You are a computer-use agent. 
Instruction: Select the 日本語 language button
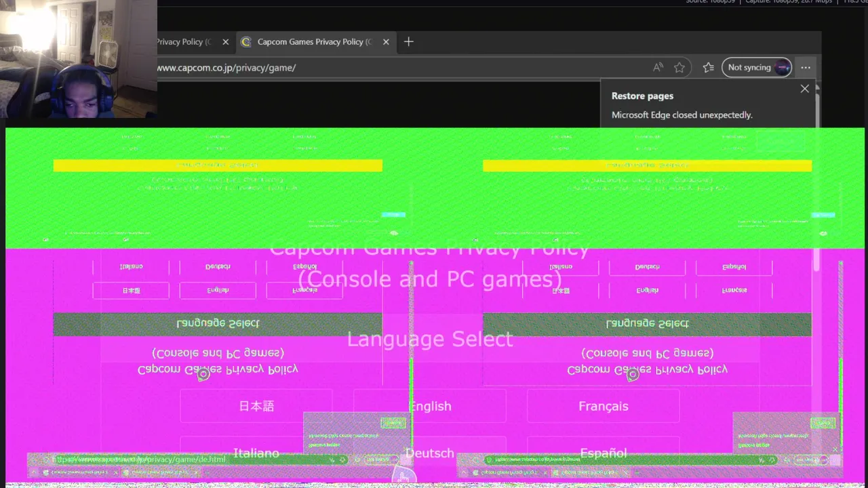(x=256, y=406)
